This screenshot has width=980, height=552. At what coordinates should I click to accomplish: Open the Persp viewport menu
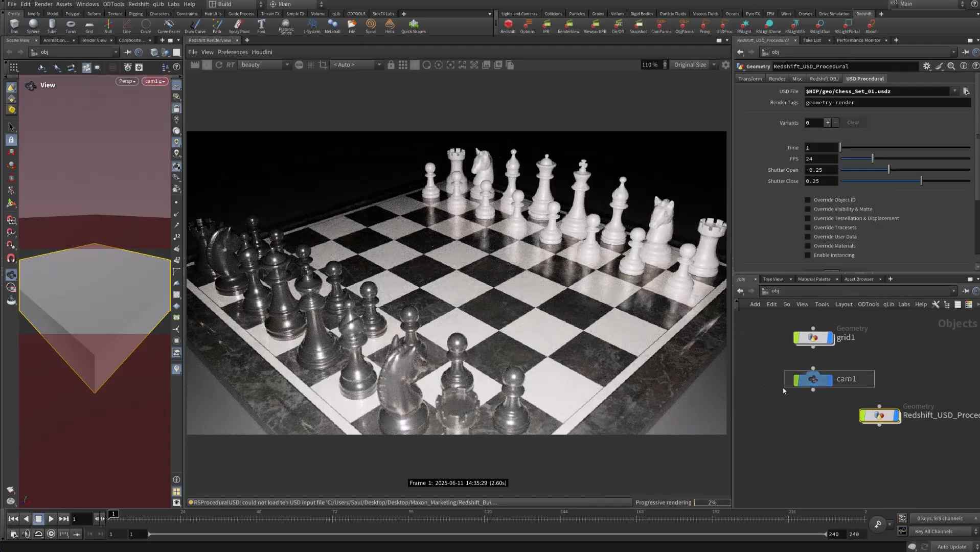click(127, 81)
